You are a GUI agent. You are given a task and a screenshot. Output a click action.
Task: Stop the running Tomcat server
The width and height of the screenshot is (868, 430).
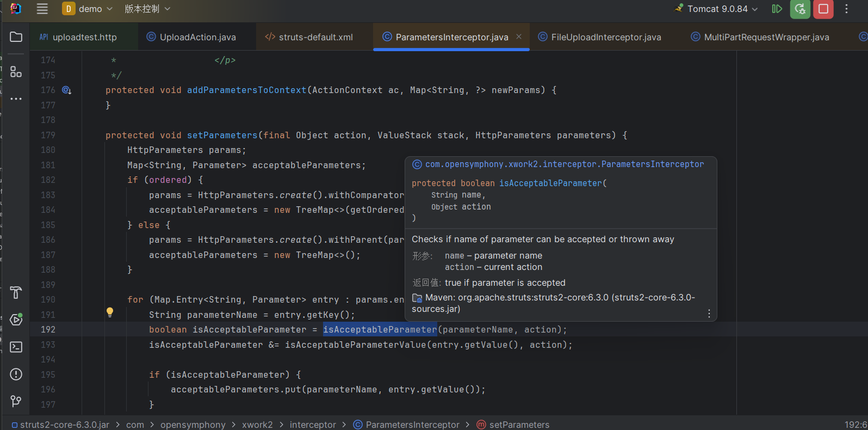(823, 9)
